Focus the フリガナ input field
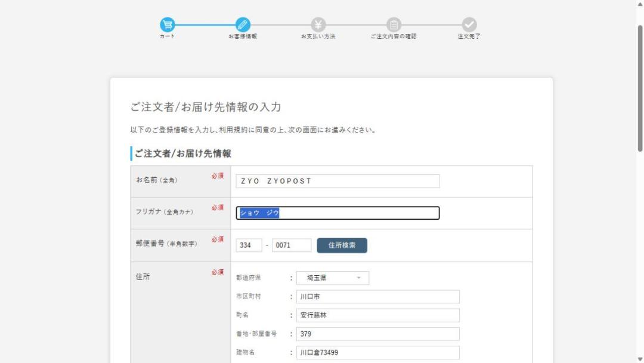 point(338,213)
